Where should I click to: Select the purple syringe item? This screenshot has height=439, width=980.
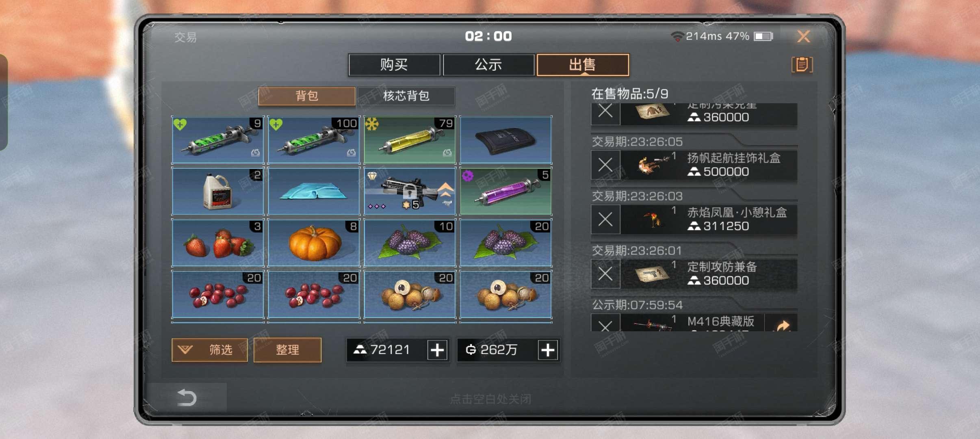point(505,191)
